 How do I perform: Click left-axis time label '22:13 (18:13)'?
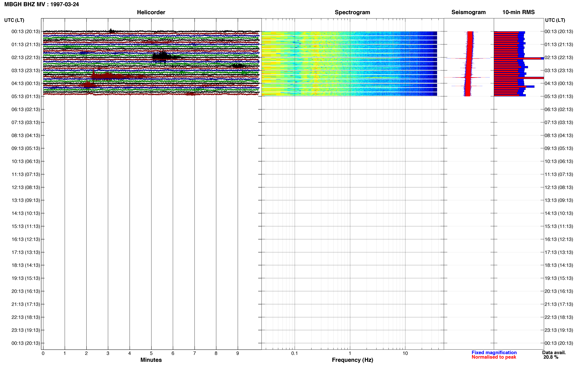(x=26, y=317)
